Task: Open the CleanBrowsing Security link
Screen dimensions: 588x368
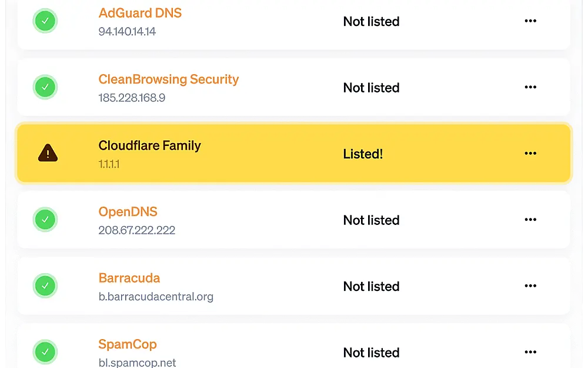Action: point(168,79)
